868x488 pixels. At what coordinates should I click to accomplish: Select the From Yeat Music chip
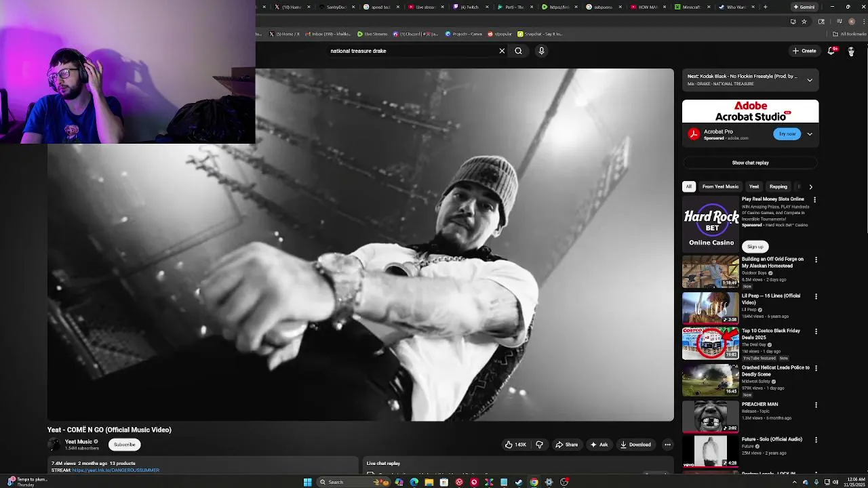(x=720, y=186)
